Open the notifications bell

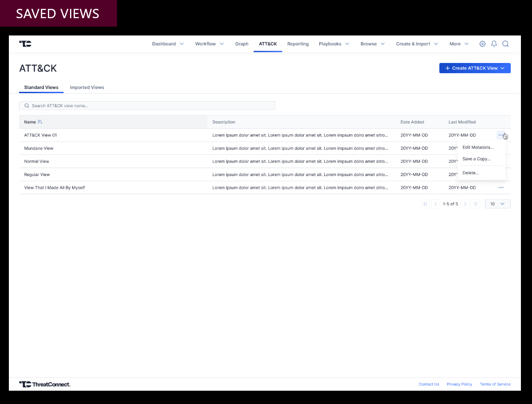click(494, 44)
